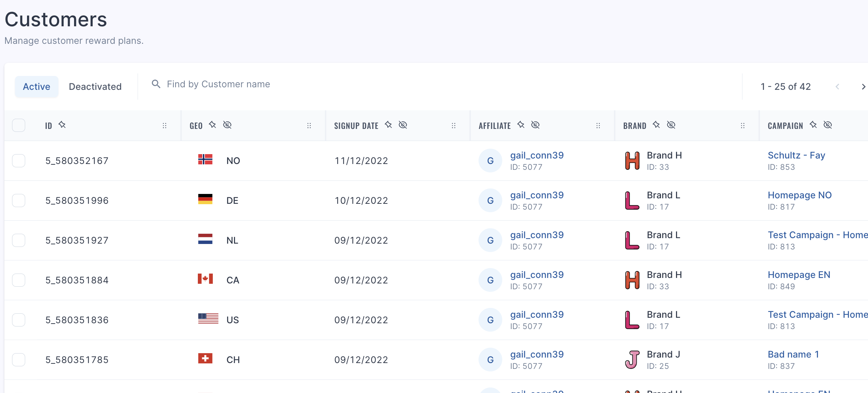Pin the GEO column
The width and height of the screenshot is (868, 393).
pyautogui.click(x=212, y=125)
